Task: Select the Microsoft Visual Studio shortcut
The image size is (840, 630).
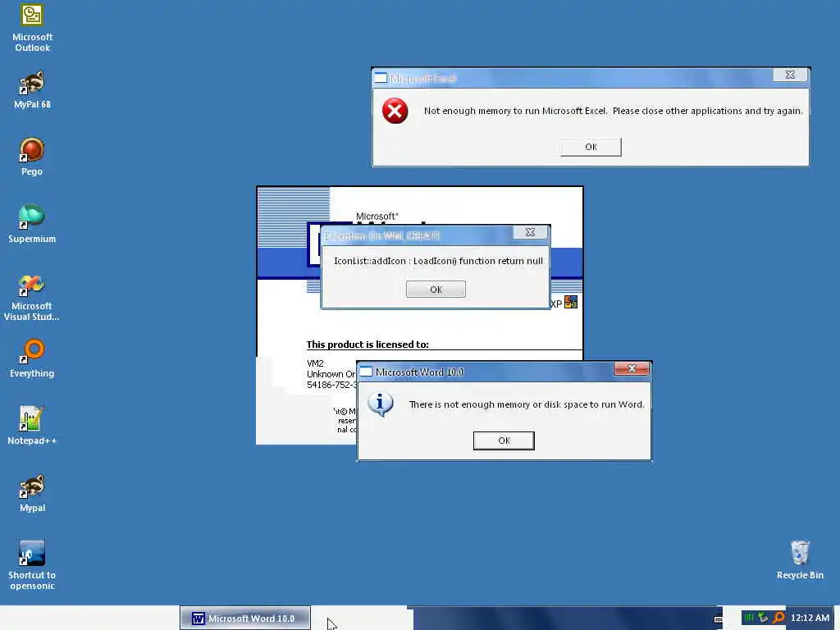Action: pyautogui.click(x=32, y=298)
